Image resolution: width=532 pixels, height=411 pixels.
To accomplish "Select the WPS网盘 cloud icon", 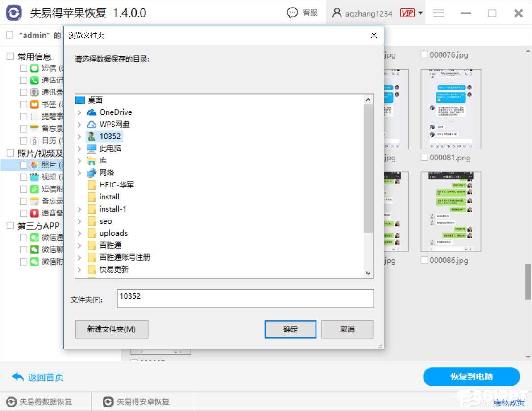I will coord(91,125).
